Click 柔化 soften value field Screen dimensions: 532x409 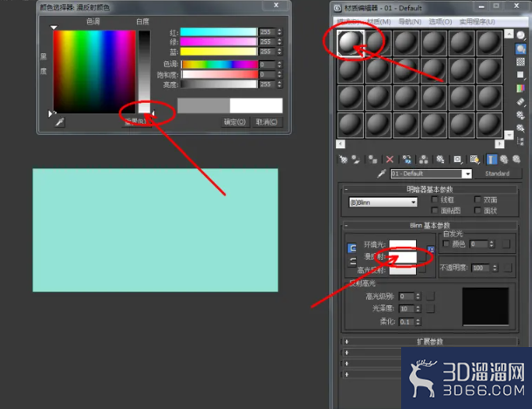[406, 322]
